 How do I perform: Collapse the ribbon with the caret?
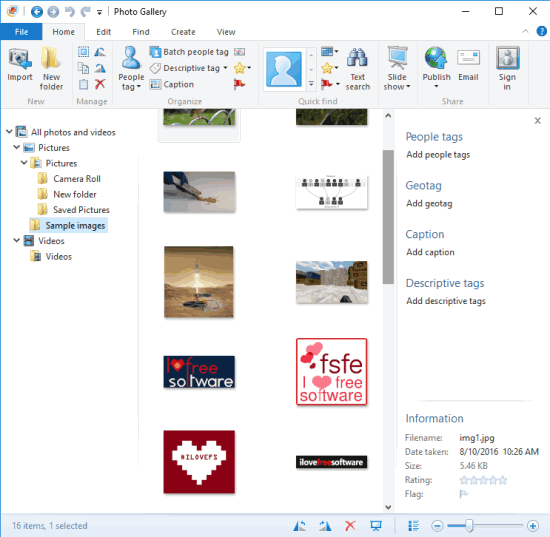coord(525,31)
